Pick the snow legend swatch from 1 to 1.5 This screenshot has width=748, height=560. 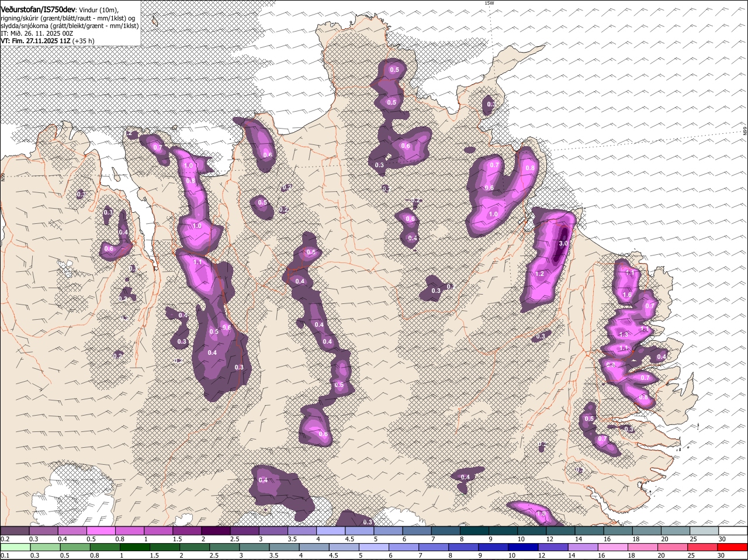[x=159, y=531]
